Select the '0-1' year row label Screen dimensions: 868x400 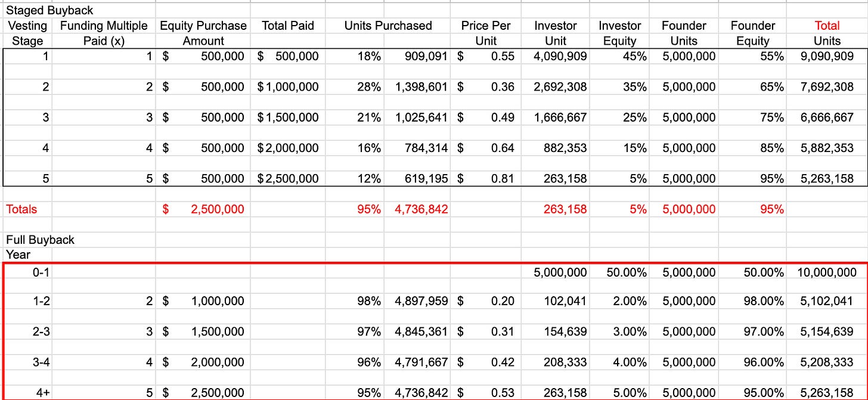click(41, 272)
